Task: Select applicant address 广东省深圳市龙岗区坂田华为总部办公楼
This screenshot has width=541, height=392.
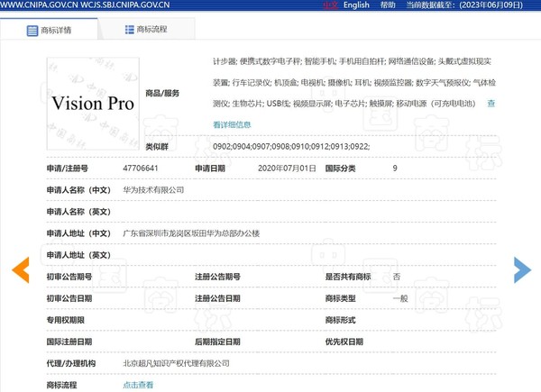Action: (x=191, y=233)
